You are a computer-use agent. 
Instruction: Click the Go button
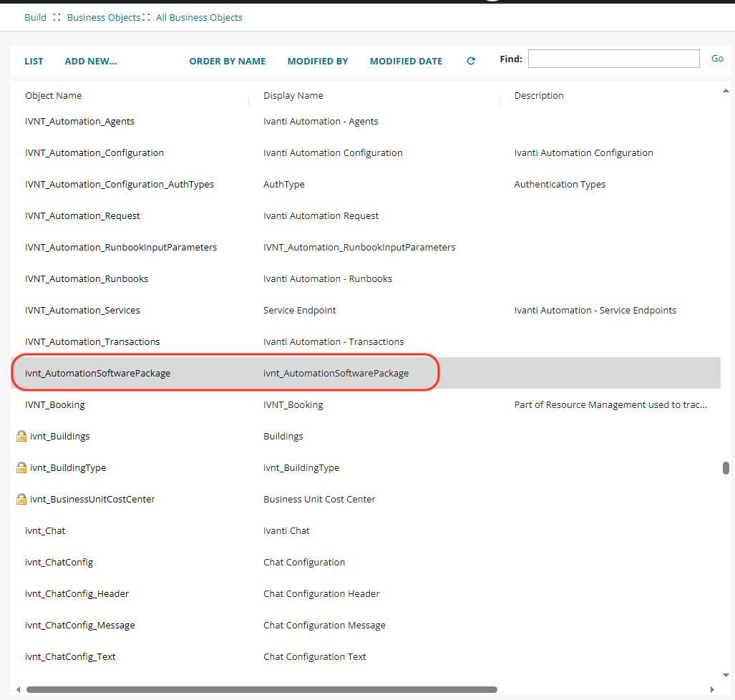pos(717,59)
